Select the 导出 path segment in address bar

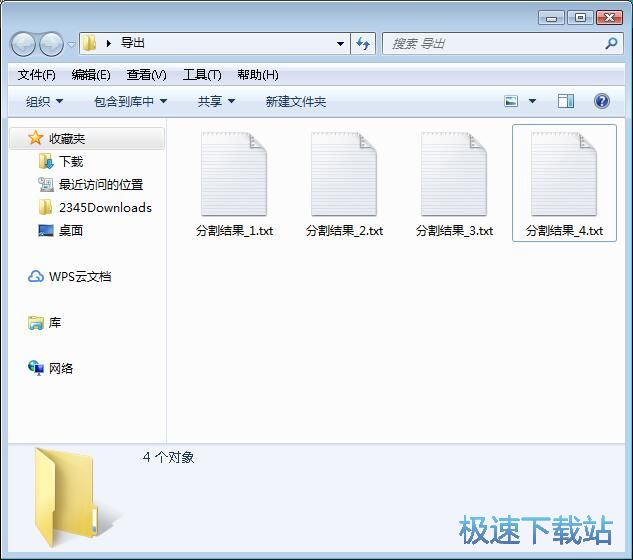coord(133,43)
